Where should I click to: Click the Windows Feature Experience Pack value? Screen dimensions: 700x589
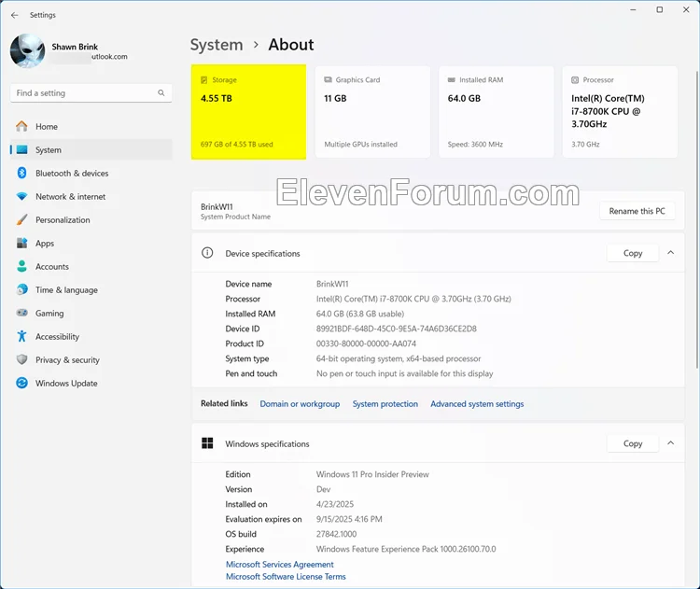pos(406,549)
